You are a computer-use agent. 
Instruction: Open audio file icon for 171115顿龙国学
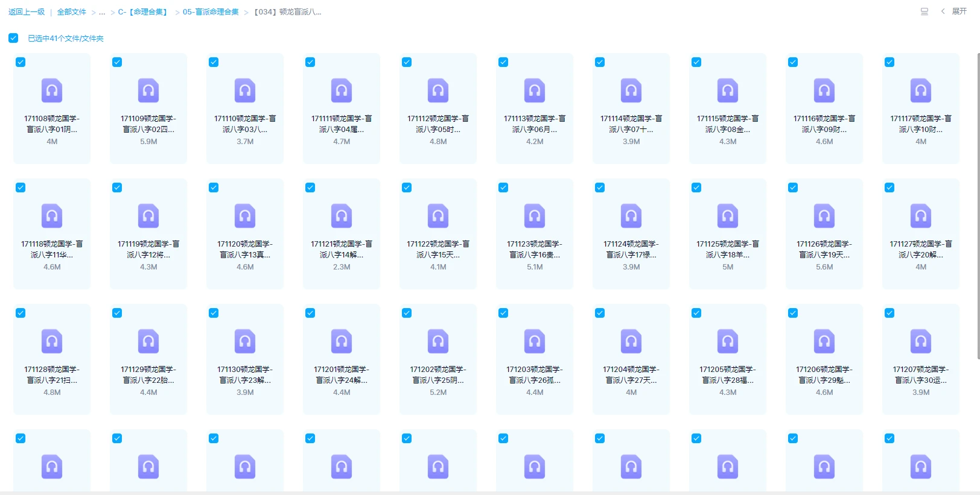[728, 90]
